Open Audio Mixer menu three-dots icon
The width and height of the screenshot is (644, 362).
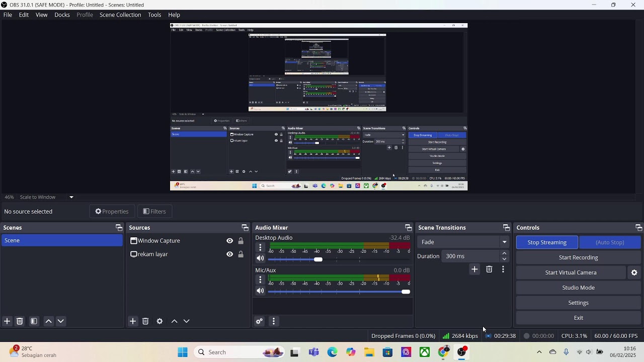point(274,321)
